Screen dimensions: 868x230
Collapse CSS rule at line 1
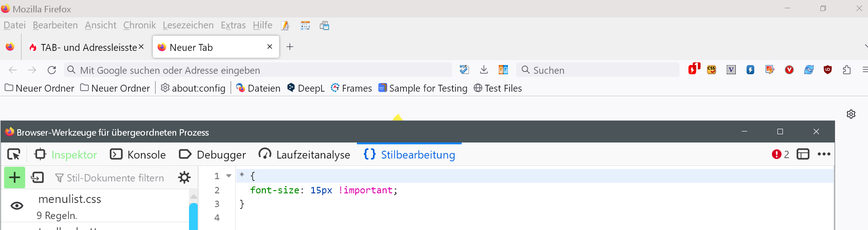pos(229,176)
